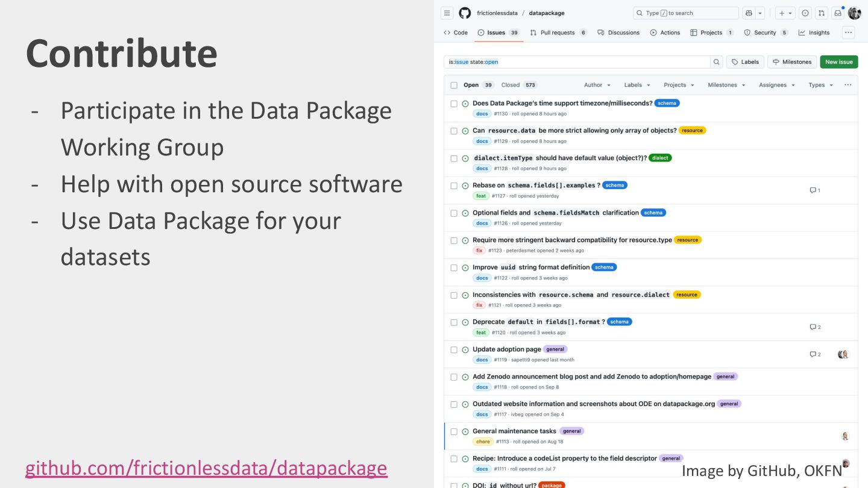Click the magnifier search button in filter bar

pyautogui.click(x=717, y=61)
